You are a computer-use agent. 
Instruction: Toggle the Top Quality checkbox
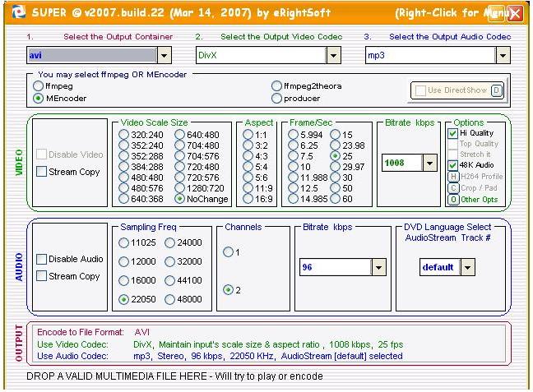click(452, 144)
